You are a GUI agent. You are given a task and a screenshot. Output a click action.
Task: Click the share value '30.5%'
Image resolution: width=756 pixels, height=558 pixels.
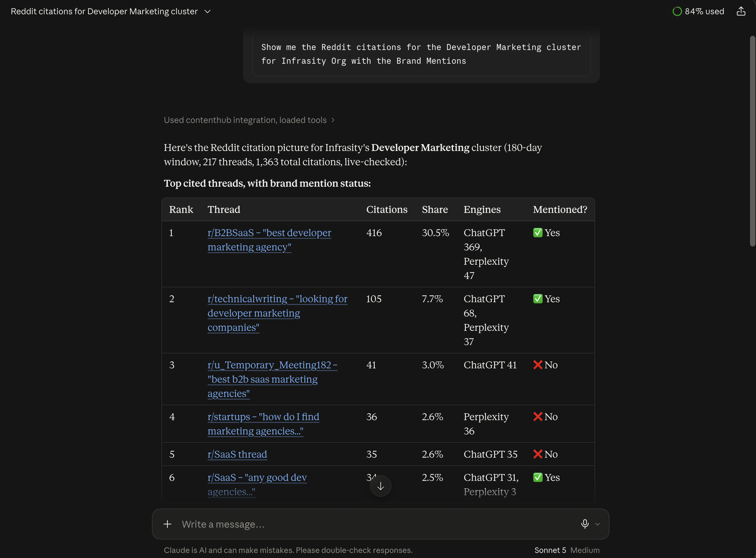pos(435,233)
